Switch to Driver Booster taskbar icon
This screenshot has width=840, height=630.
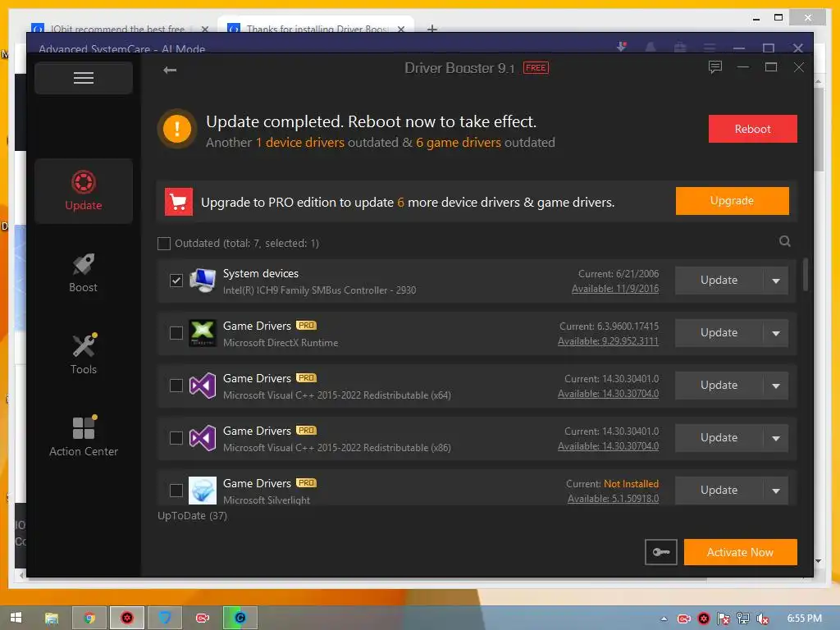coord(127,619)
